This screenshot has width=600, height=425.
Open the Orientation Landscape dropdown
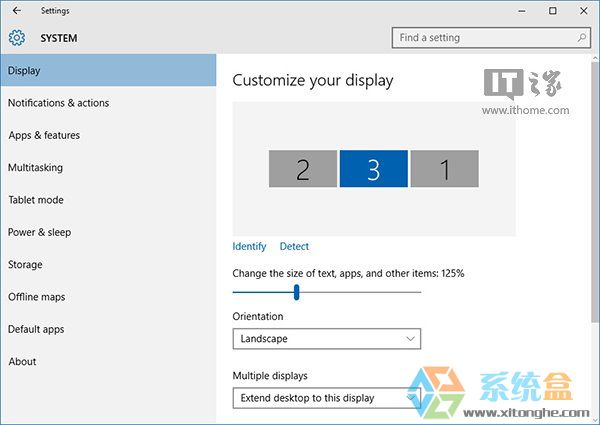click(x=326, y=339)
